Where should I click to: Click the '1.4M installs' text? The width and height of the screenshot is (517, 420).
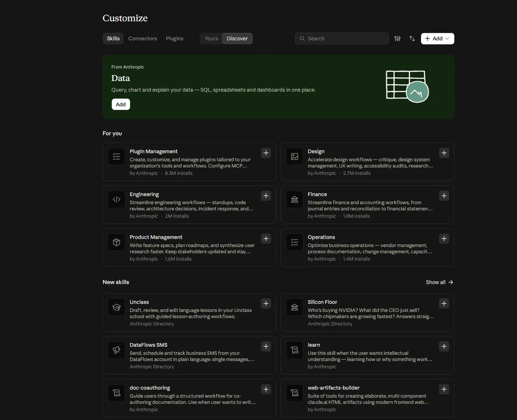(x=356, y=259)
